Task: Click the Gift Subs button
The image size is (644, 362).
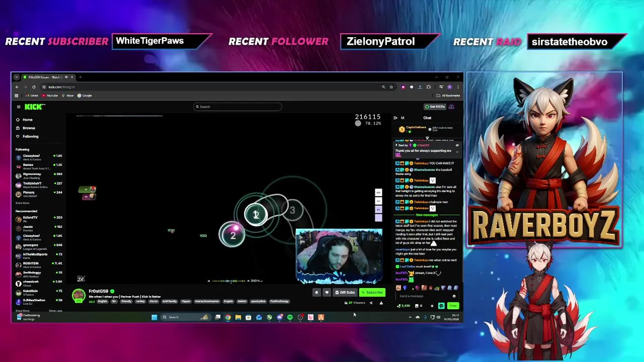Action: point(345,292)
